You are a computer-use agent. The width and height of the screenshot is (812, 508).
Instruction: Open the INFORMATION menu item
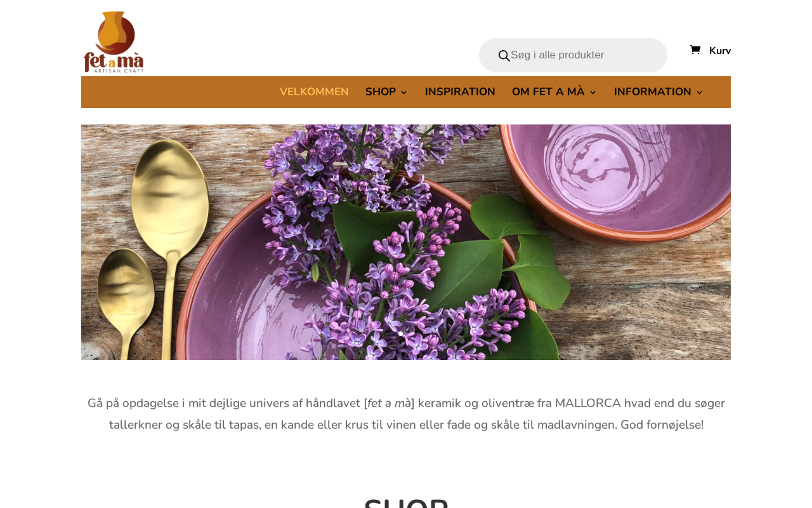[653, 92]
